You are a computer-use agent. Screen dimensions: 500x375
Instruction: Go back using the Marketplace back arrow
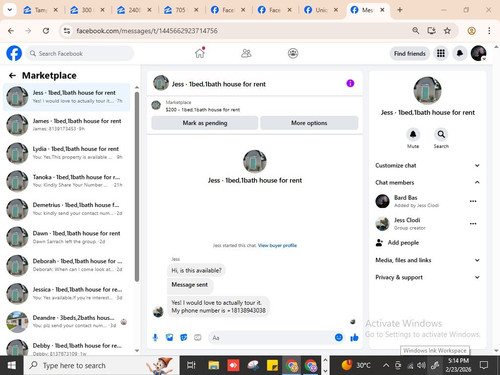coord(12,76)
